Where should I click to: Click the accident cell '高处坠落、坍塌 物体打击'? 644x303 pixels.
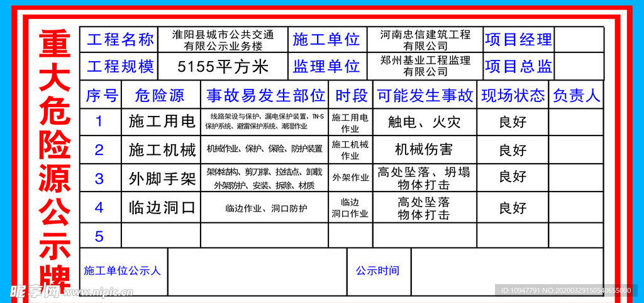[424, 178]
